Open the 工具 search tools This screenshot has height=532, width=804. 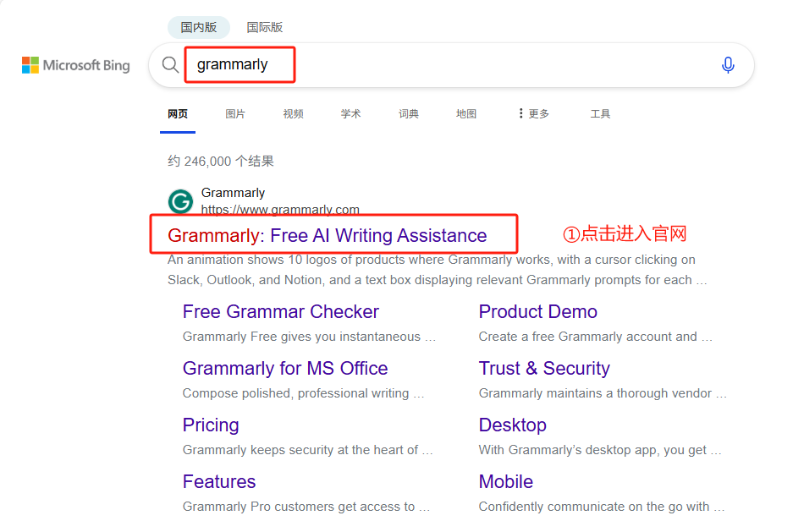600,114
